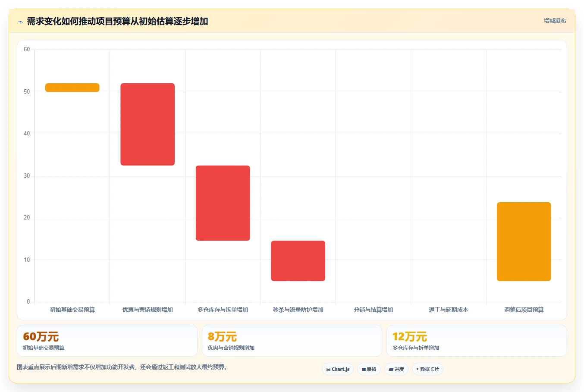This screenshot has width=584, height=392.
Task: Click the y-axis value 0
Action: tap(28, 302)
